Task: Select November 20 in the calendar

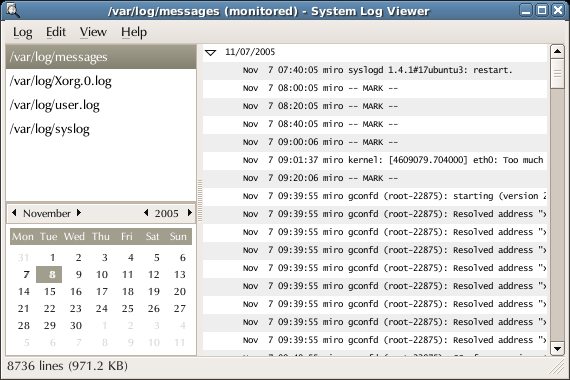Action: click(x=180, y=292)
